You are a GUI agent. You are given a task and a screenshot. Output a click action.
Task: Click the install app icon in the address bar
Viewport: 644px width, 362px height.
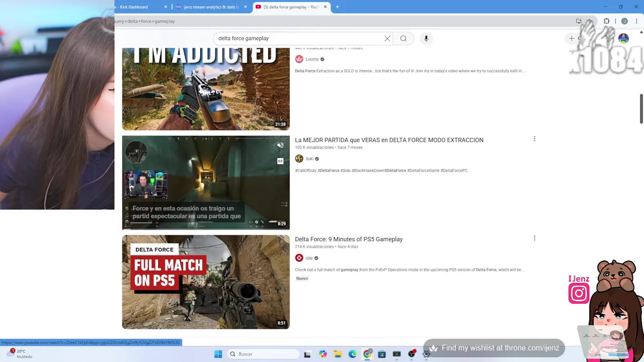(579, 21)
